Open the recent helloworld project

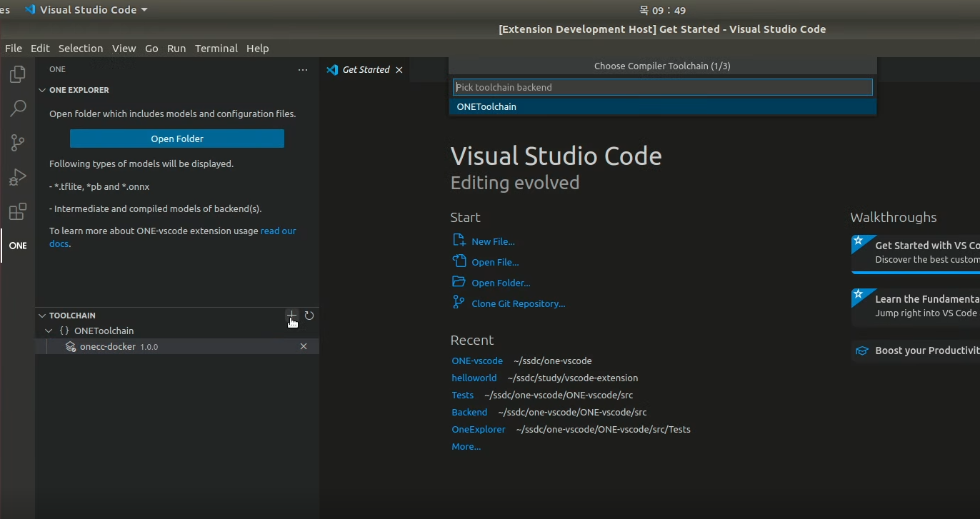pyautogui.click(x=474, y=378)
